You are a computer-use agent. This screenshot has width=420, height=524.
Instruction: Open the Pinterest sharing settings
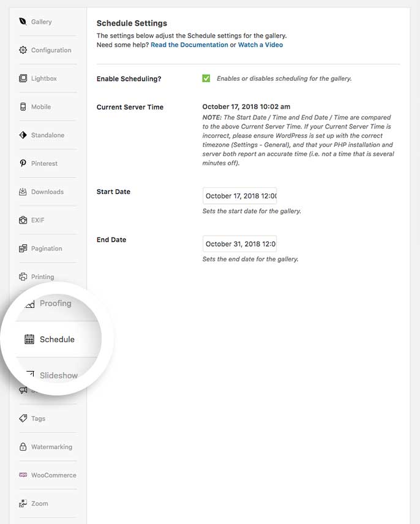point(43,163)
